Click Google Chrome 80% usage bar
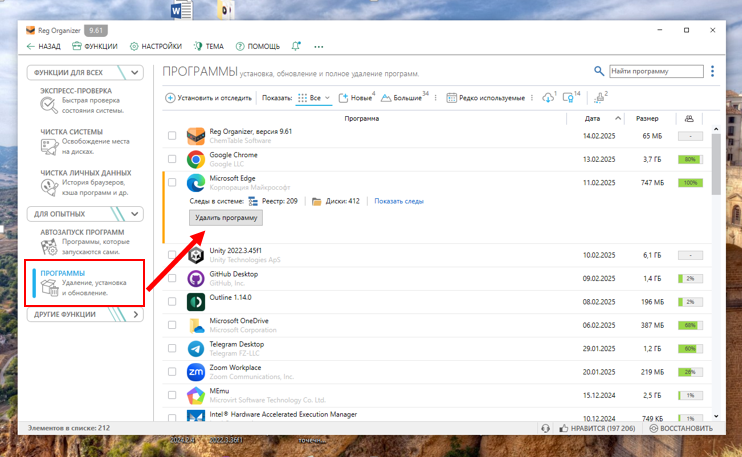The width and height of the screenshot is (742, 457). 690,159
